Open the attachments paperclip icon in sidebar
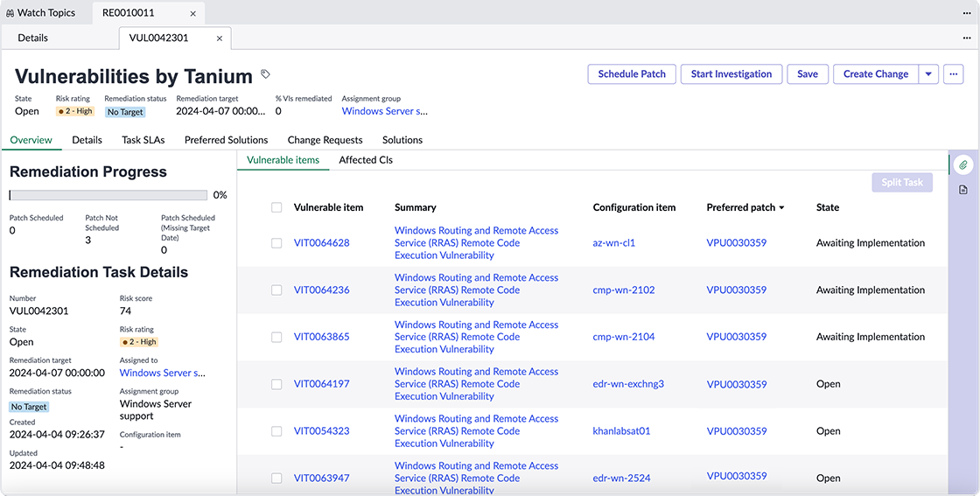980x496 pixels. [x=963, y=165]
